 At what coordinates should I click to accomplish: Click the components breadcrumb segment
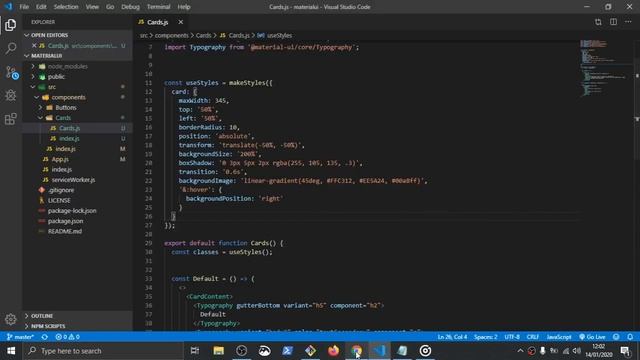tap(171, 36)
